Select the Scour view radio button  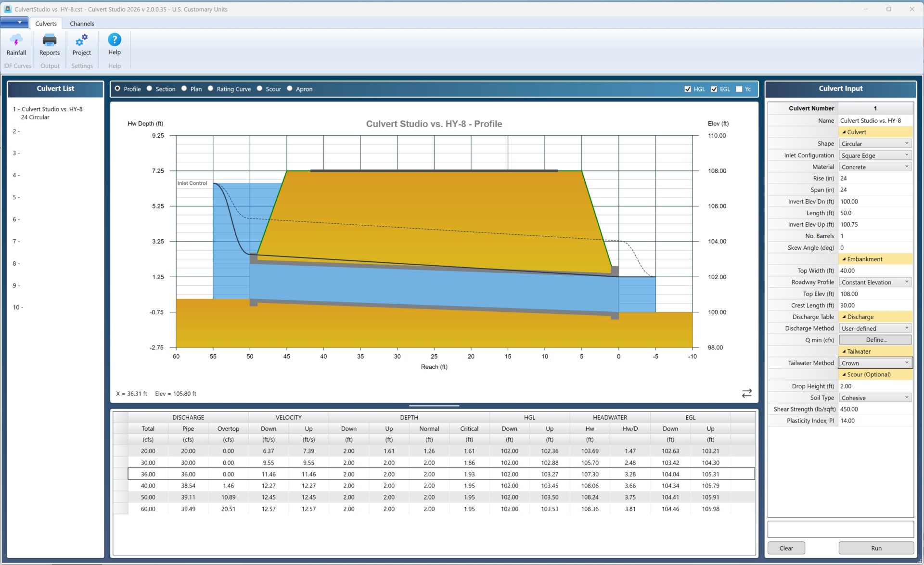coord(259,89)
